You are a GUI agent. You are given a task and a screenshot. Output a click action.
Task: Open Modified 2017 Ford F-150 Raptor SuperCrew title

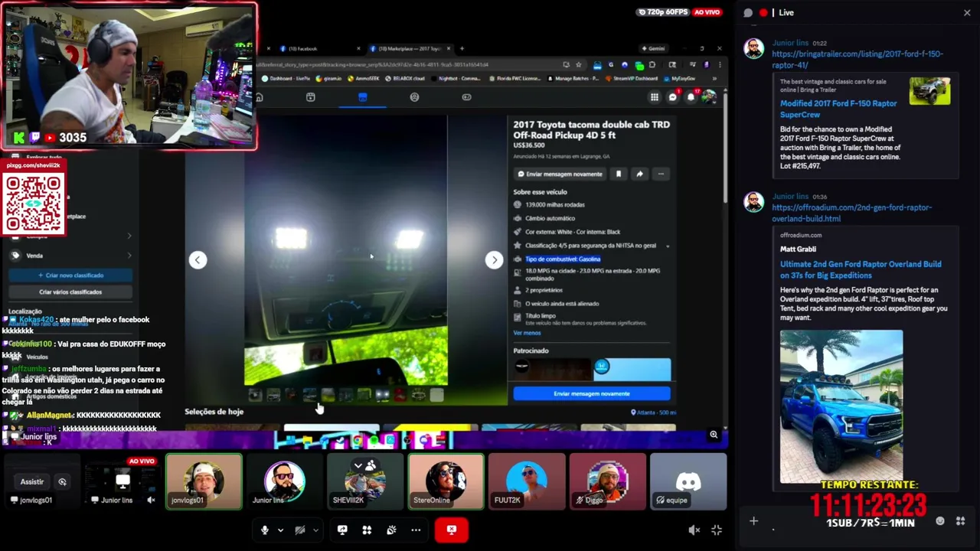(838, 109)
